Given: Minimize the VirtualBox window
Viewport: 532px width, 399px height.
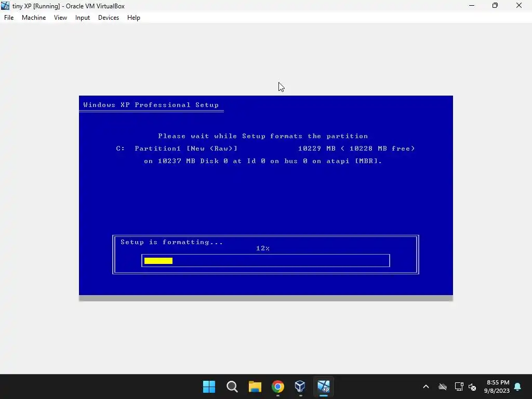Looking at the screenshot, I should [x=472, y=6].
